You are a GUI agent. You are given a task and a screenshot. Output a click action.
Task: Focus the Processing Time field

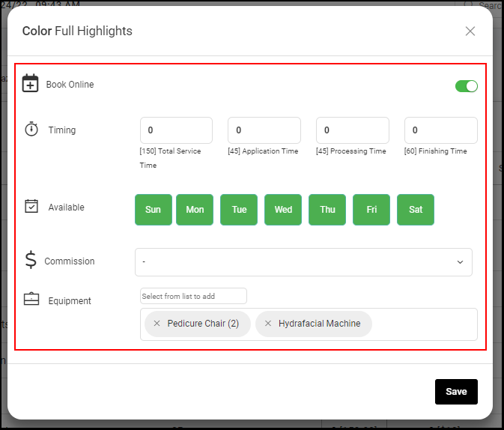[353, 130]
